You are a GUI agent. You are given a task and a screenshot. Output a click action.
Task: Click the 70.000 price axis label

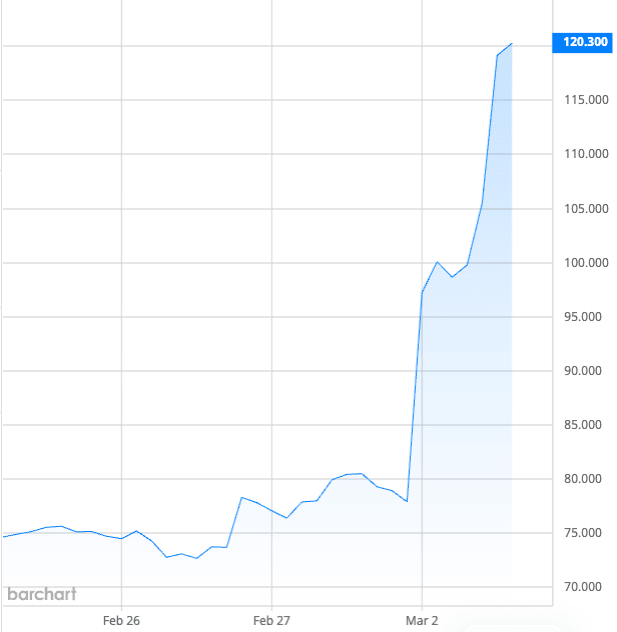pyautogui.click(x=584, y=587)
